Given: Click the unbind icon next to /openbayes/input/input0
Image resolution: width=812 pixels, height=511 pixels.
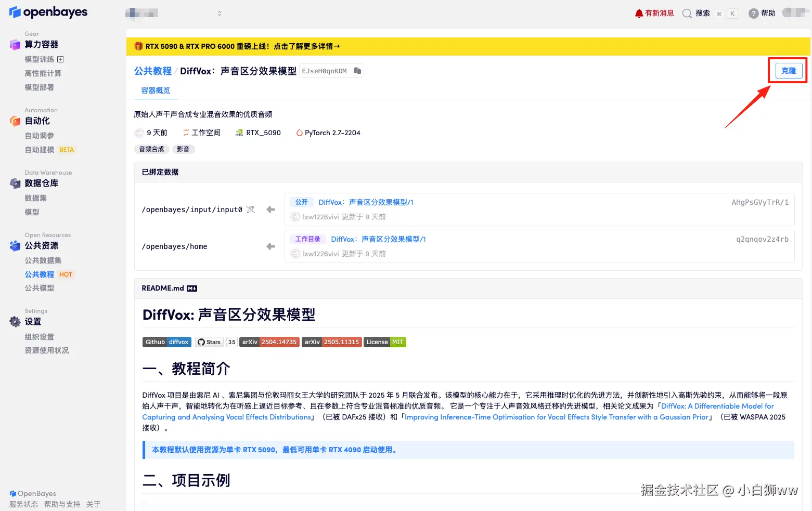Looking at the screenshot, I should 251,209.
